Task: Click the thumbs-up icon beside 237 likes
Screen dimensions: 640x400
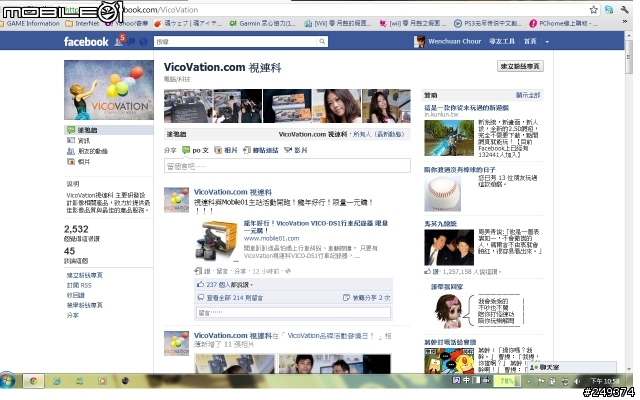Action: point(200,284)
